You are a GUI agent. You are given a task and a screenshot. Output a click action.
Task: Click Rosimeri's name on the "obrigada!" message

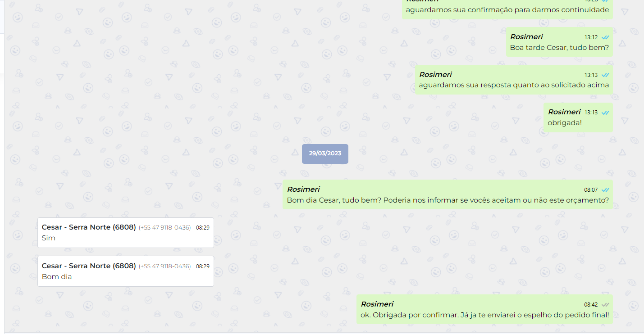click(564, 112)
